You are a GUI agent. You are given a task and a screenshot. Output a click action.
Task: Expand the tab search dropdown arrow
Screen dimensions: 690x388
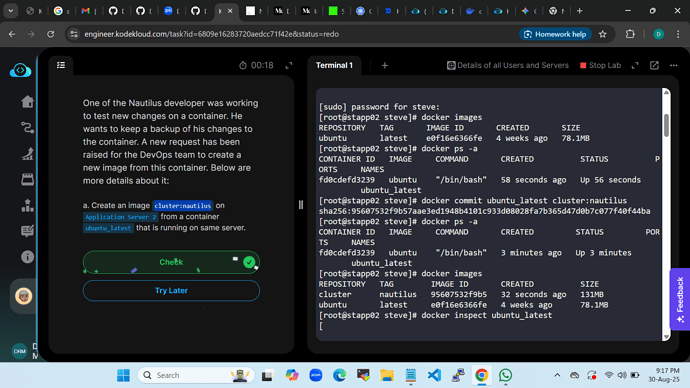point(11,11)
